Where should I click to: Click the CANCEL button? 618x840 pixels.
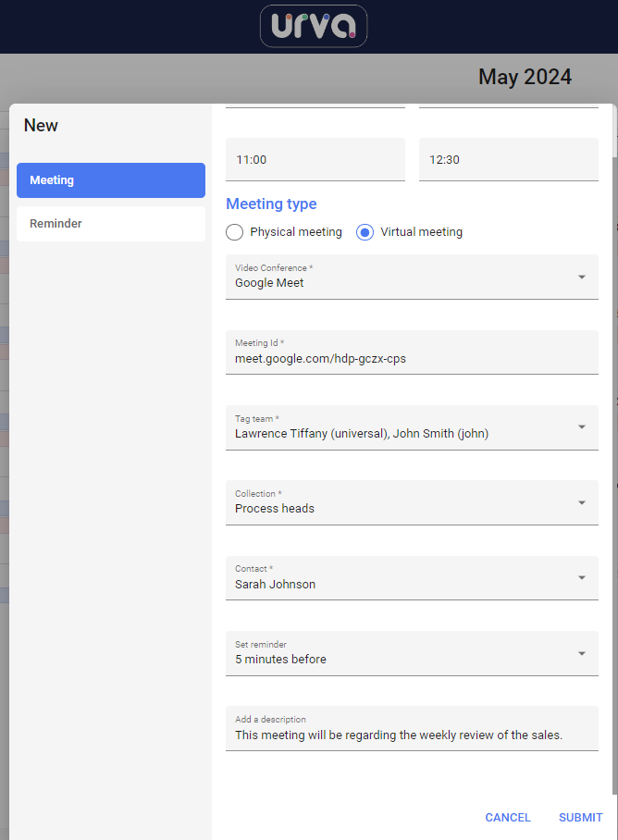[508, 818]
